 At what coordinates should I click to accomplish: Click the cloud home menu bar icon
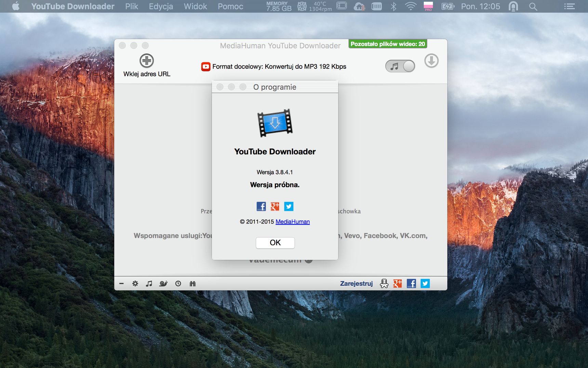(x=359, y=6)
